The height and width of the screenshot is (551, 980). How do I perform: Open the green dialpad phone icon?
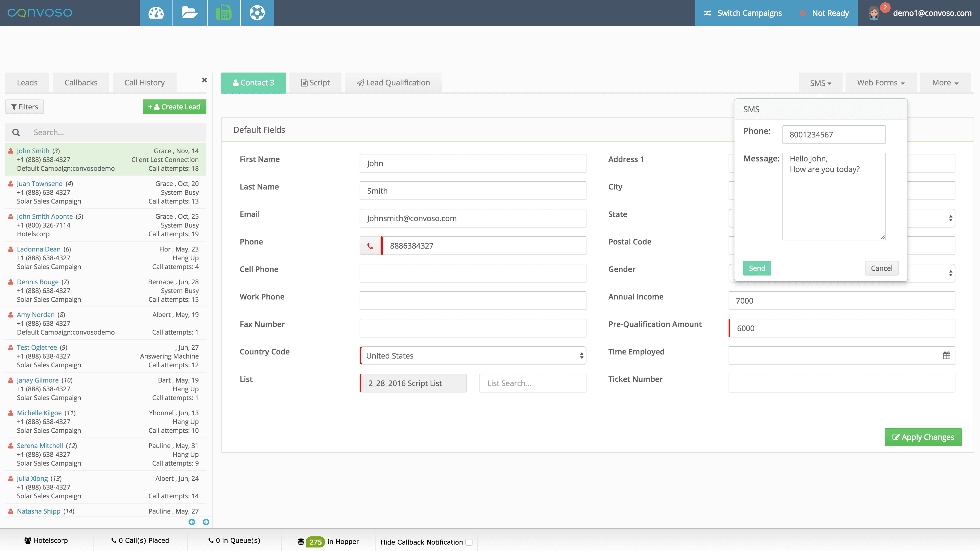click(224, 13)
